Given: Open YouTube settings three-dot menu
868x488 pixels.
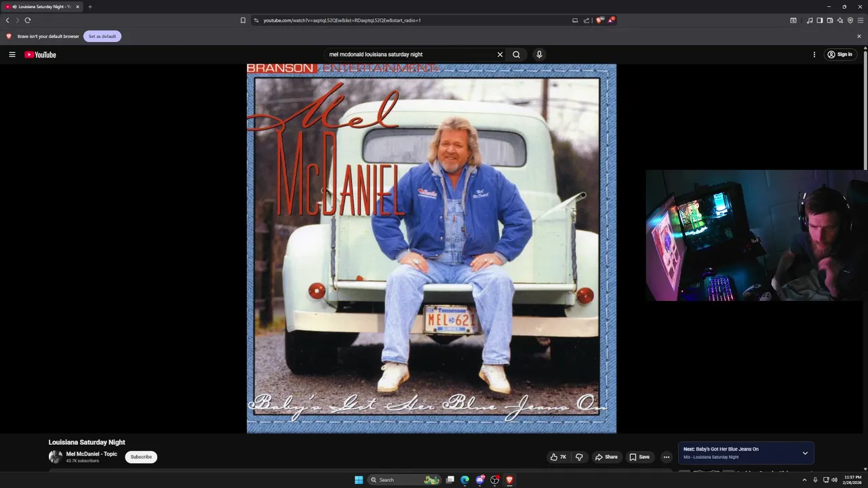Looking at the screenshot, I should (x=814, y=55).
